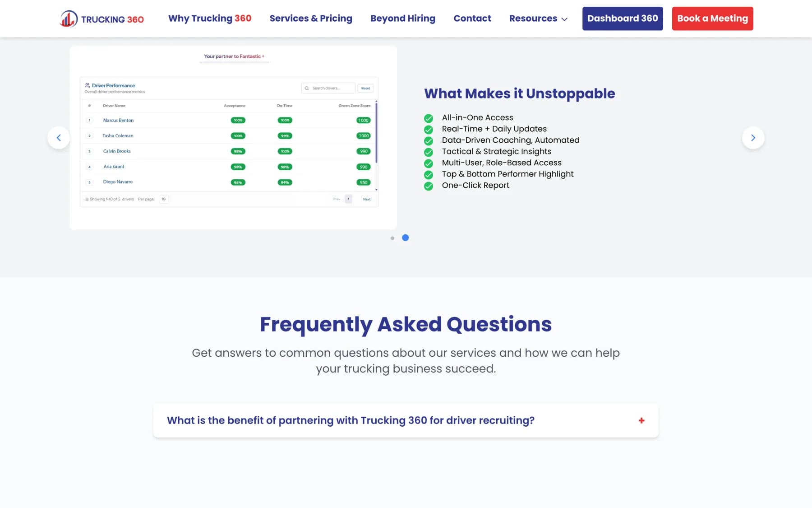
Task: Click Prev in the table pagination
Action: (337, 199)
